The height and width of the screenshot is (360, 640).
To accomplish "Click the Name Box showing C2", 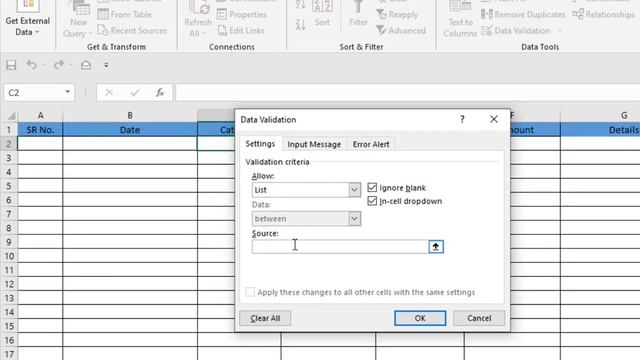I will 33,93.
